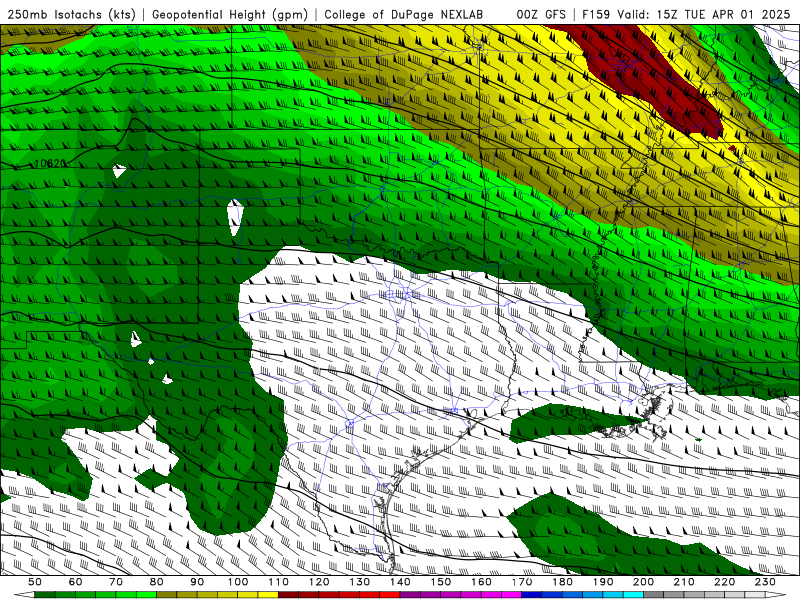Click the '250mb Isotachs (kts)' title text
The height and width of the screenshot is (600, 800).
(71, 14)
